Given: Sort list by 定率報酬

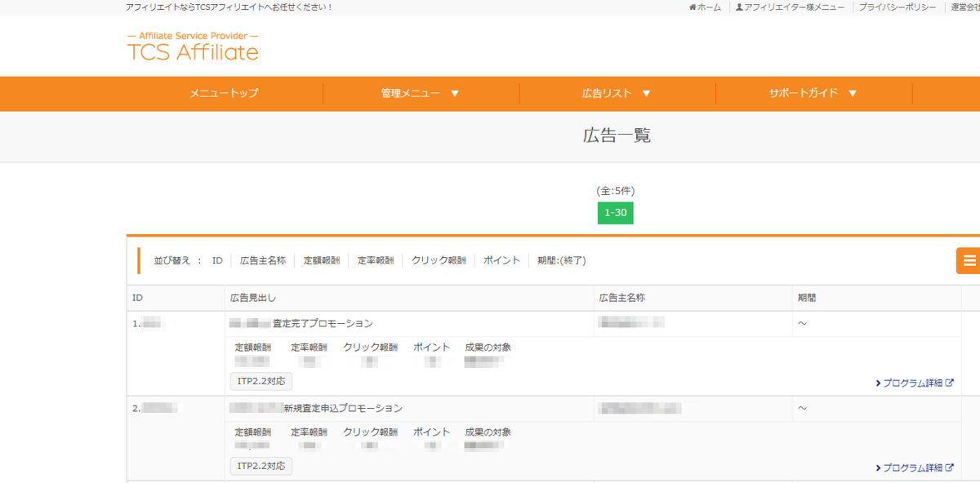Looking at the screenshot, I should pyautogui.click(x=375, y=261).
